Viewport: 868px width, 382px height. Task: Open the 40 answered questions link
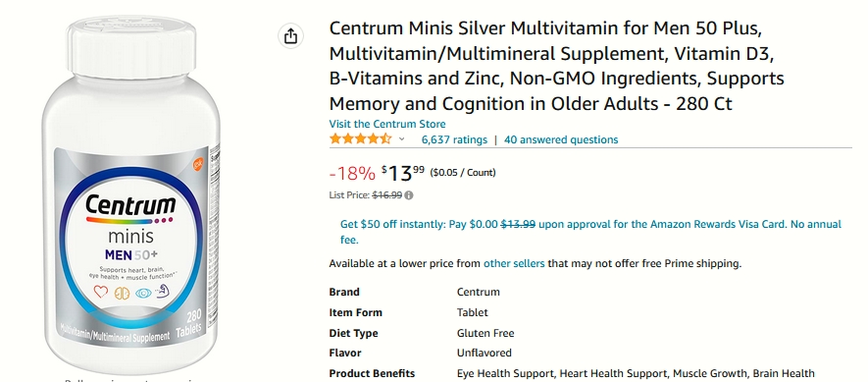(561, 139)
